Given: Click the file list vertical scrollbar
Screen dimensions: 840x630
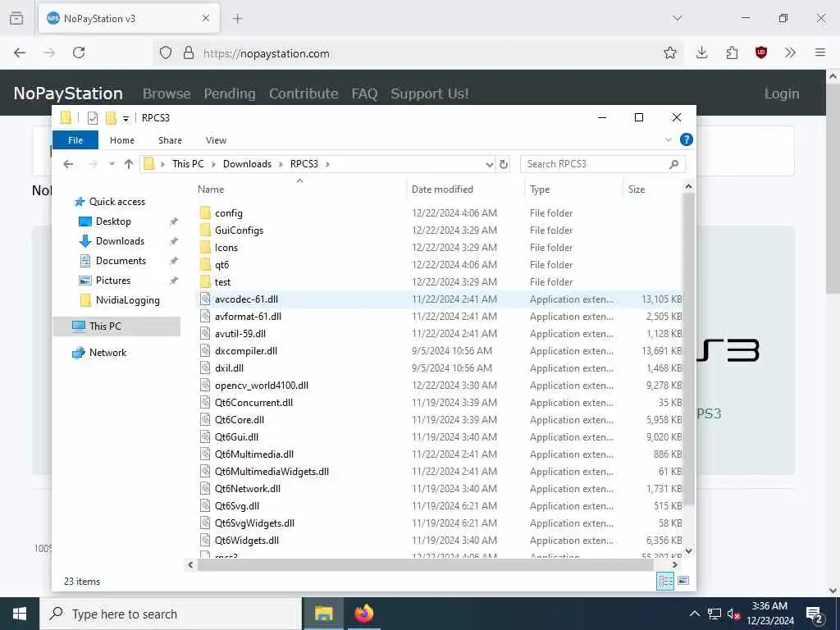Looking at the screenshot, I should point(688,348).
